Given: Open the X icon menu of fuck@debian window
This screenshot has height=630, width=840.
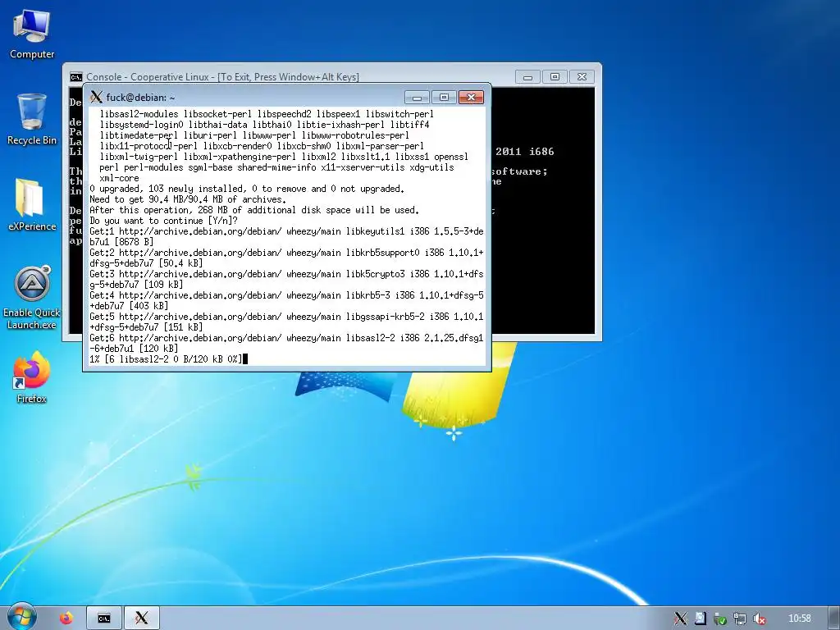Looking at the screenshot, I should (97, 97).
